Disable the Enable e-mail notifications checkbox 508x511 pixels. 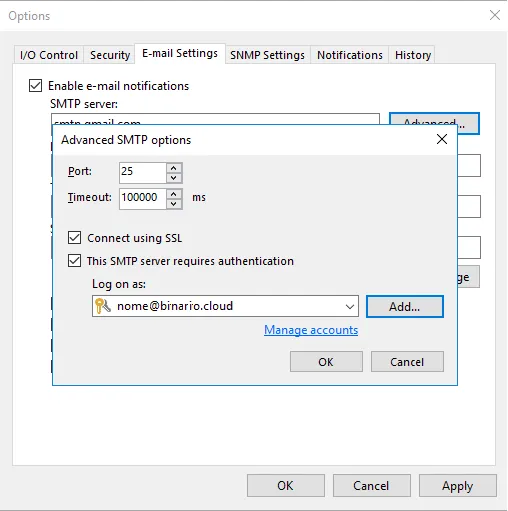[35, 86]
